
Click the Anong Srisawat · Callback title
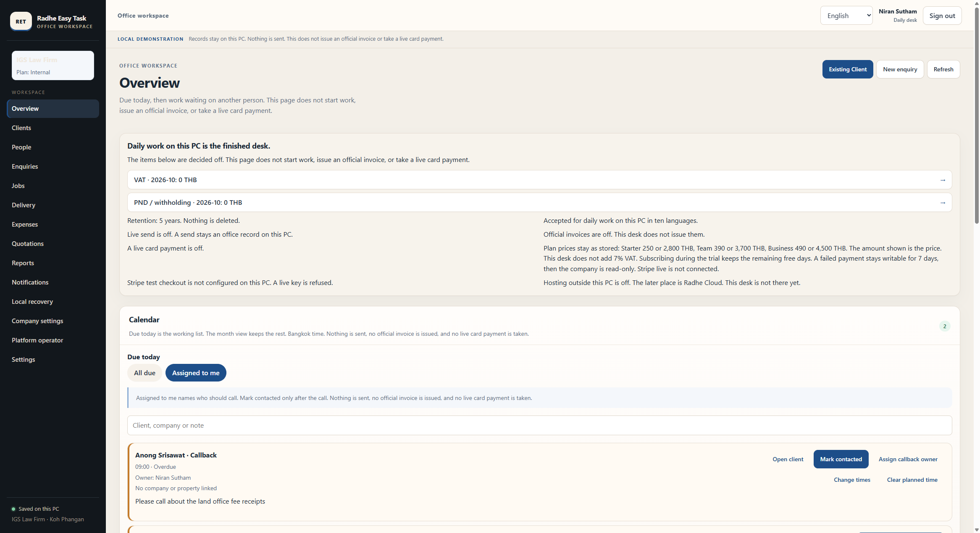pyautogui.click(x=176, y=455)
